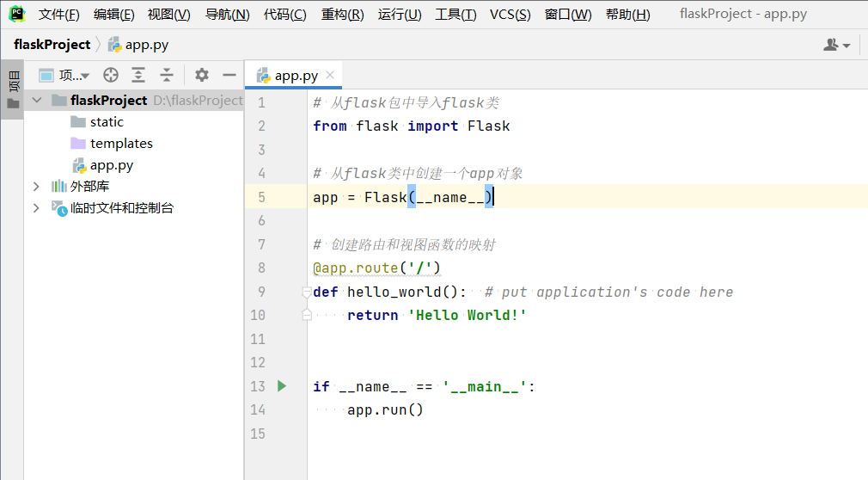Open project panel settings gear
This screenshot has width=868, height=480.
pyautogui.click(x=201, y=75)
